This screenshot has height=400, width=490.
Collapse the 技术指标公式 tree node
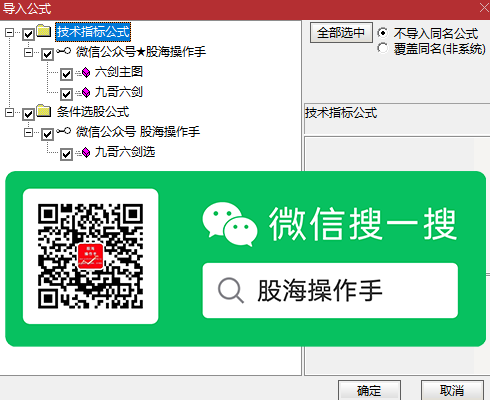[x=9, y=32]
